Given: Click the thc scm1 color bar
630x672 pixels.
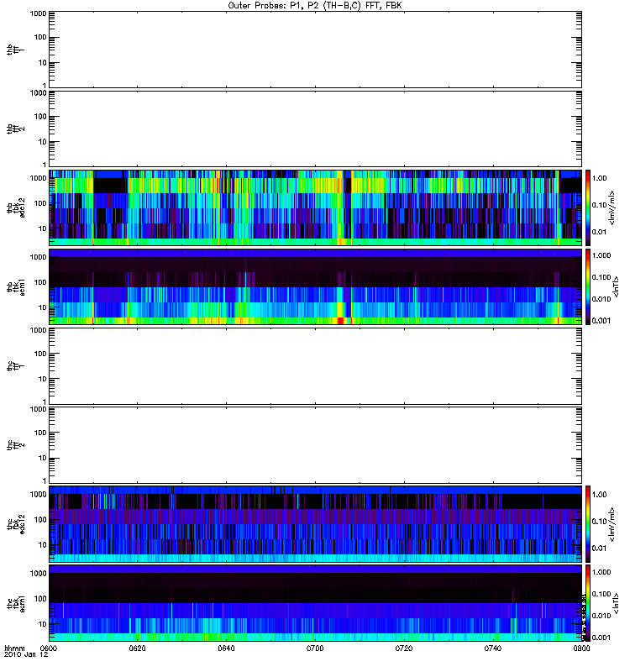Looking at the screenshot, I should (x=588, y=603).
